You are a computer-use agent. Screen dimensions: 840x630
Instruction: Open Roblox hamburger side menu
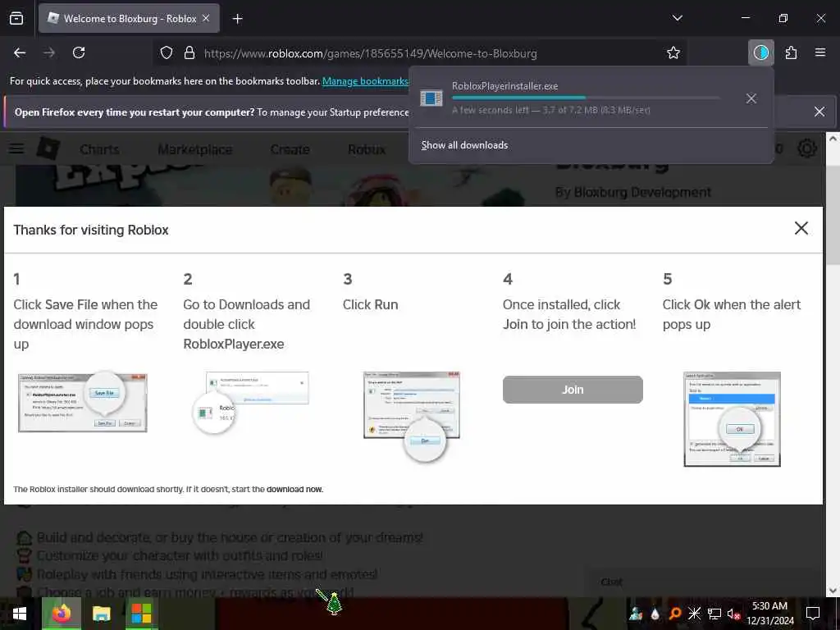pyautogui.click(x=16, y=148)
